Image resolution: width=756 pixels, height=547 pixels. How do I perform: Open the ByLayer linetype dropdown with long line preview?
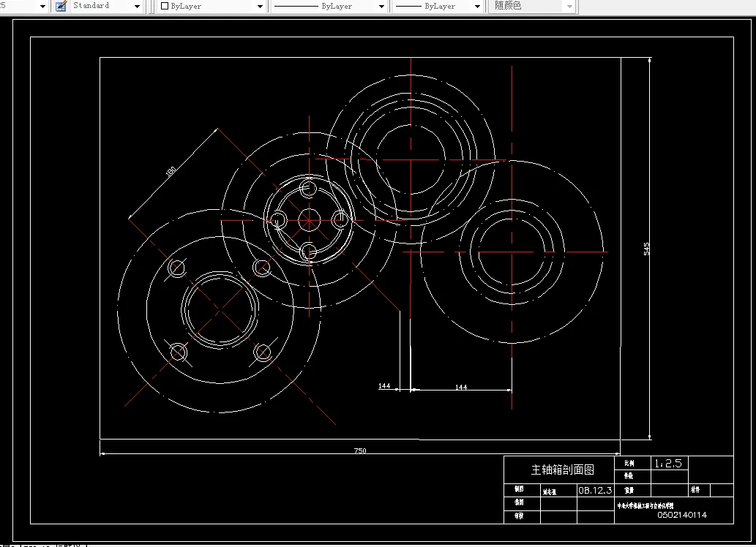click(329, 7)
